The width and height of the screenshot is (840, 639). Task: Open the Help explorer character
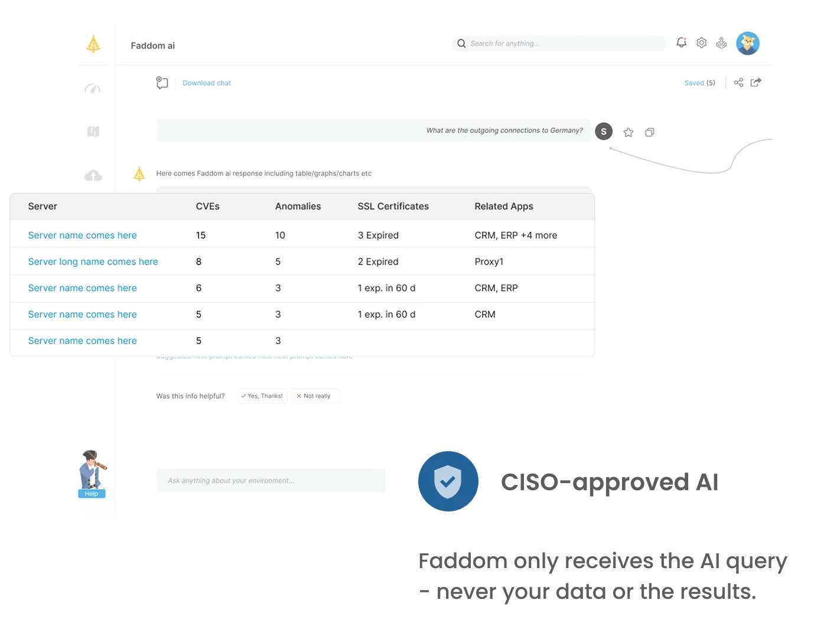tap(92, 474)
